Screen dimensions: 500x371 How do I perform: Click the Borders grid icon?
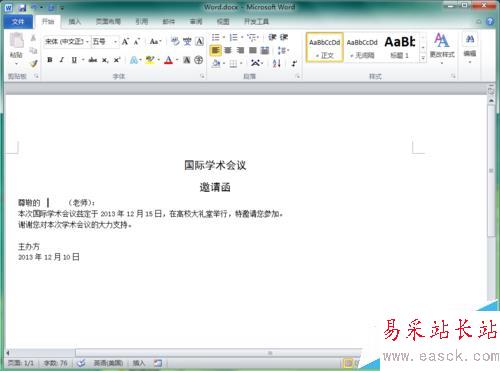(233, 63)
